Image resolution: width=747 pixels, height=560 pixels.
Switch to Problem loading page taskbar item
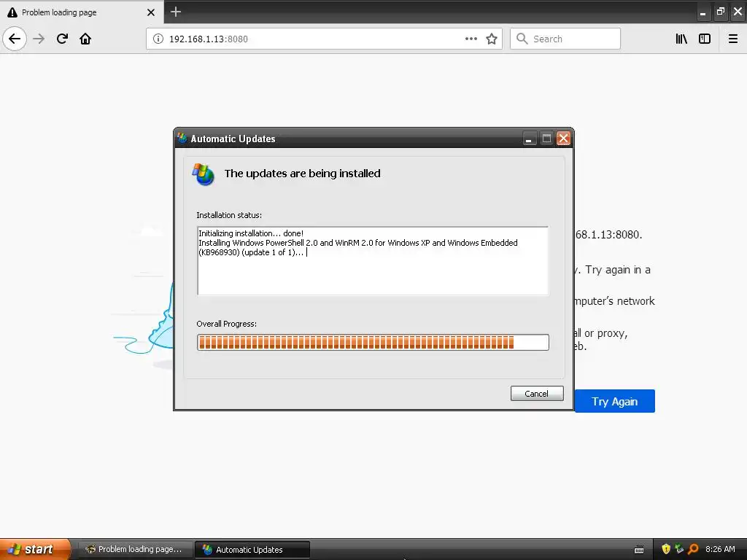click(136, 549)
